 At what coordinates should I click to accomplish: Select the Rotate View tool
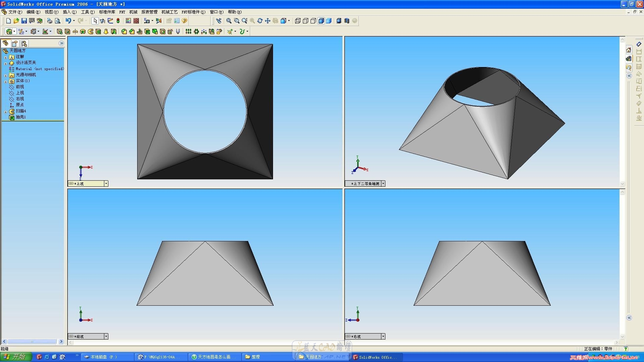pyautogui.click(x=260, y=21)
